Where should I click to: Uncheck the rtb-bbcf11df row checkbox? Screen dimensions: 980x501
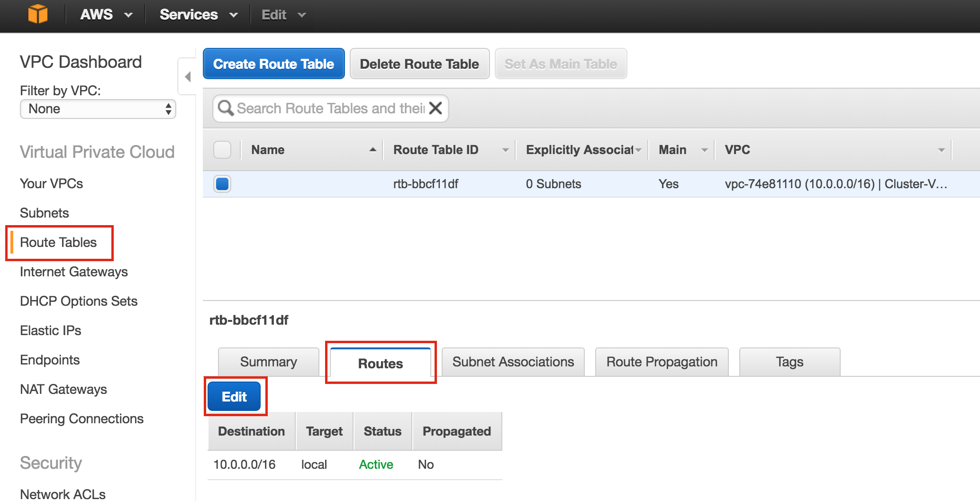[x=222, y=183]
